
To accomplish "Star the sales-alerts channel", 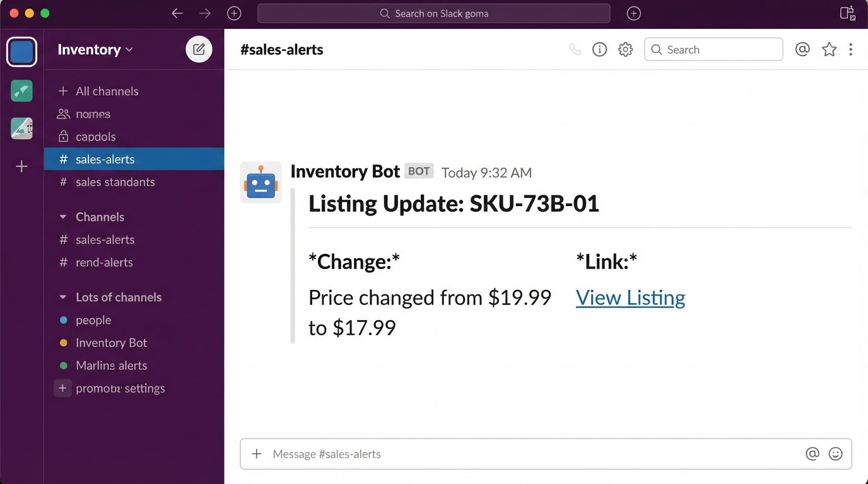I will click(x=829, y=49).
